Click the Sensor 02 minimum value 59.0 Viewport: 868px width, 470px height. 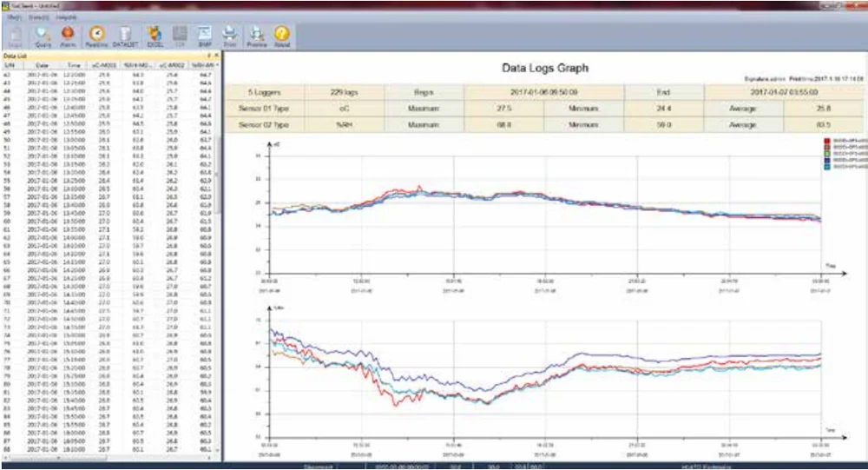coord(664,125)
